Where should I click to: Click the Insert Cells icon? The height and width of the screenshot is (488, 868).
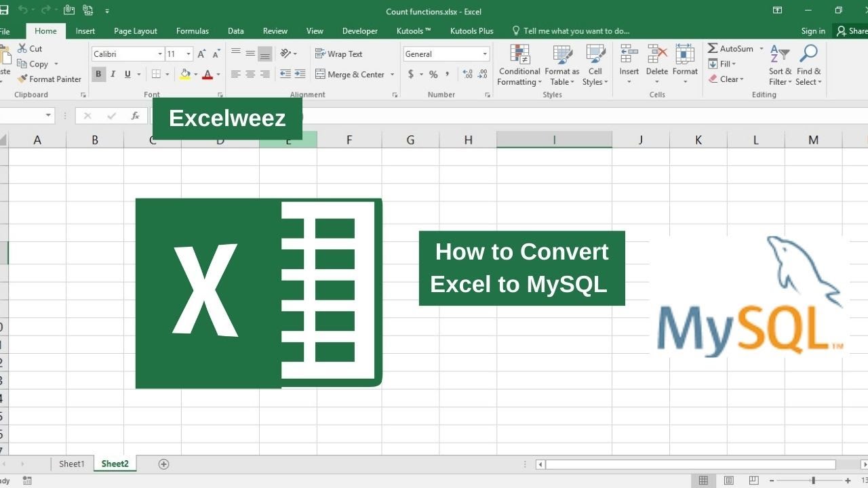[629, 56]
